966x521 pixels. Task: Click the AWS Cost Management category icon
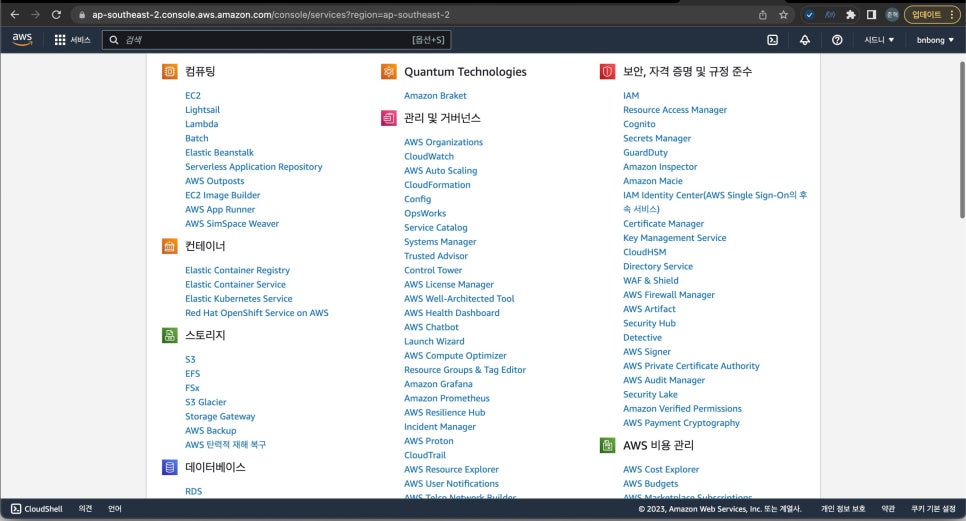pos(607,445)
